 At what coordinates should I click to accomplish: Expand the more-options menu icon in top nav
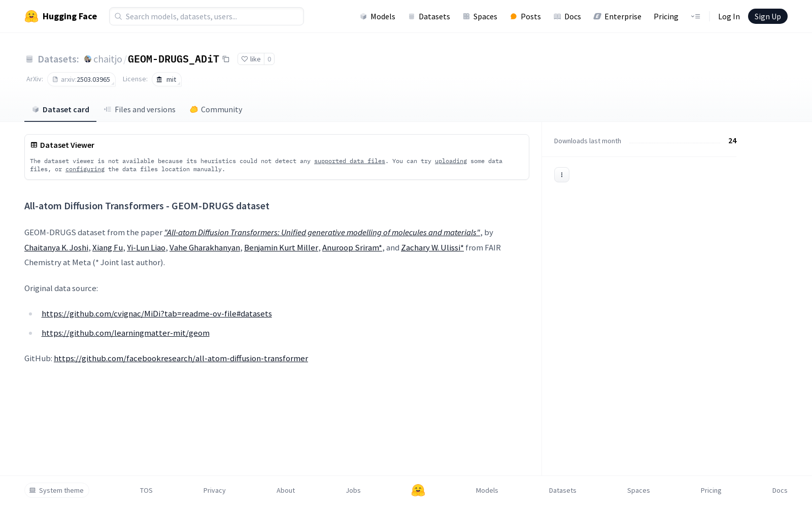click(x=695, y=16)
